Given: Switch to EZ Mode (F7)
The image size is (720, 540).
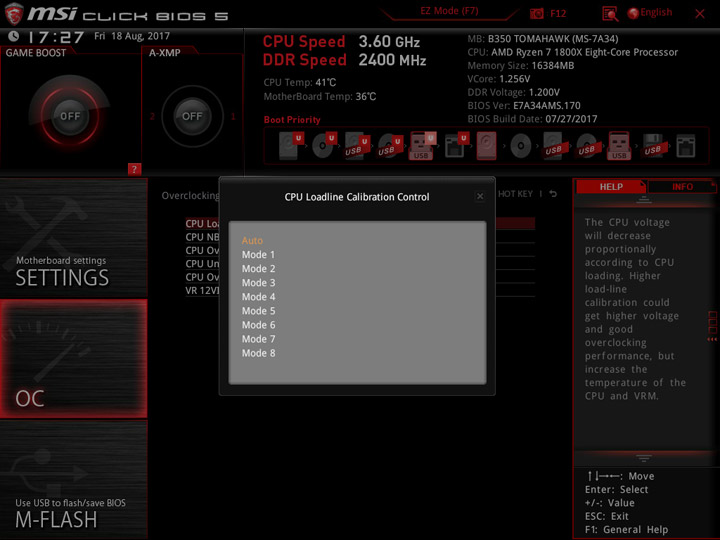Looking at the screenshot, I should point(449,11).
